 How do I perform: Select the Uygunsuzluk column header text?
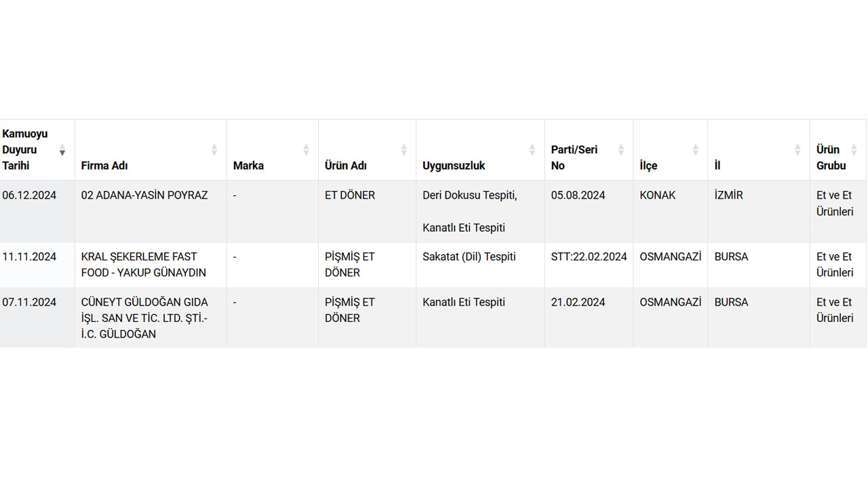pos(454,165)
